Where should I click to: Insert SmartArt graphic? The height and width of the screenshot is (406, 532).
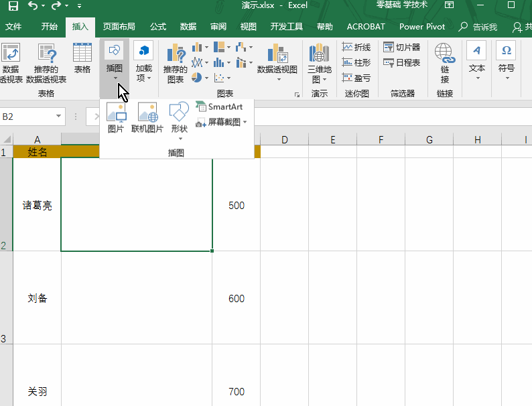[x=219, y=107]
